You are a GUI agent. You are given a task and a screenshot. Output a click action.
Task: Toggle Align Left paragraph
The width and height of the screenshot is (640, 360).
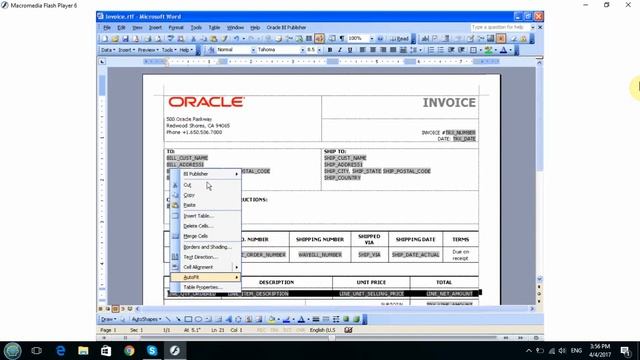362,50
